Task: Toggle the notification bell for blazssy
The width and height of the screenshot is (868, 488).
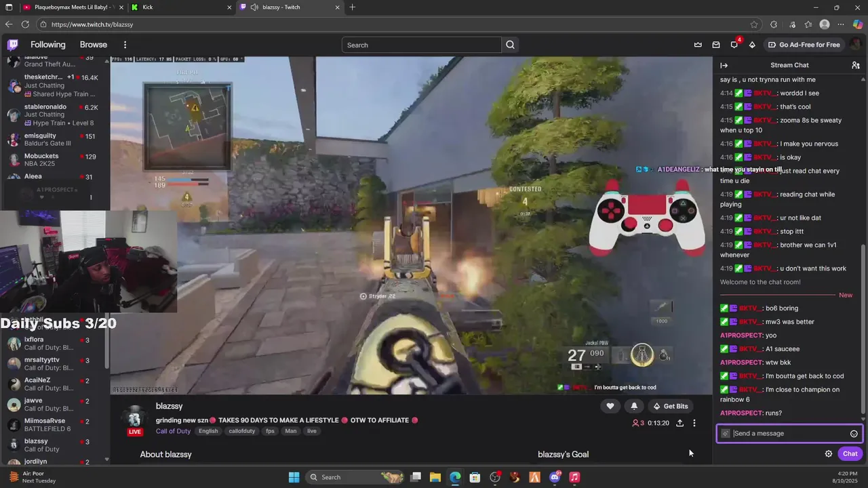Action: [634, 406]
